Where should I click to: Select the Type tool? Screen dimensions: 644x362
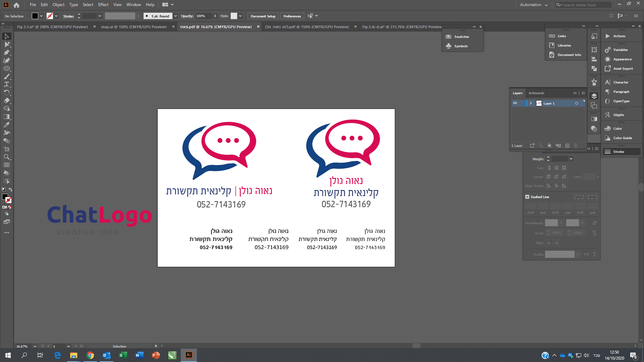(6, 84)
